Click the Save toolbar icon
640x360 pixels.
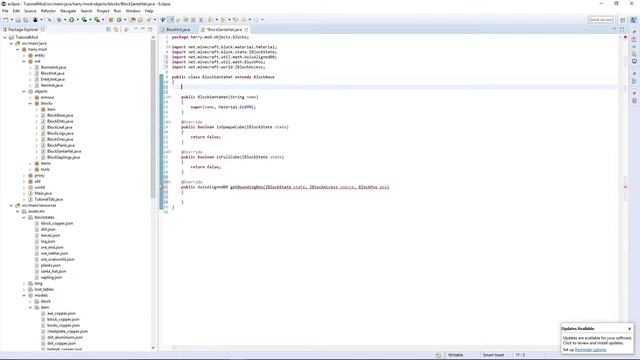coord(18,20)
